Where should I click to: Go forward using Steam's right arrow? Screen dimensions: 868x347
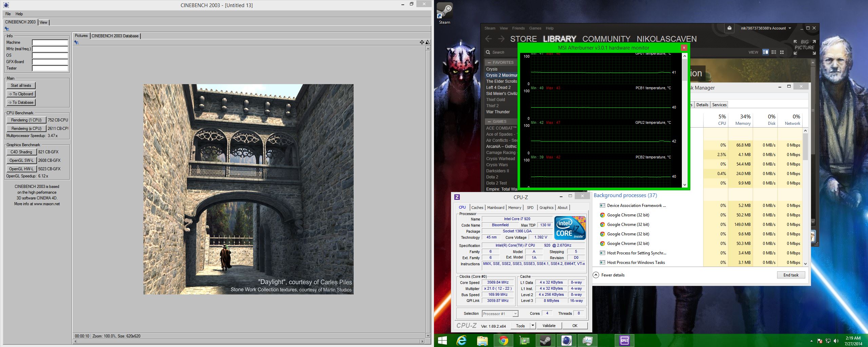pos(501,39)
